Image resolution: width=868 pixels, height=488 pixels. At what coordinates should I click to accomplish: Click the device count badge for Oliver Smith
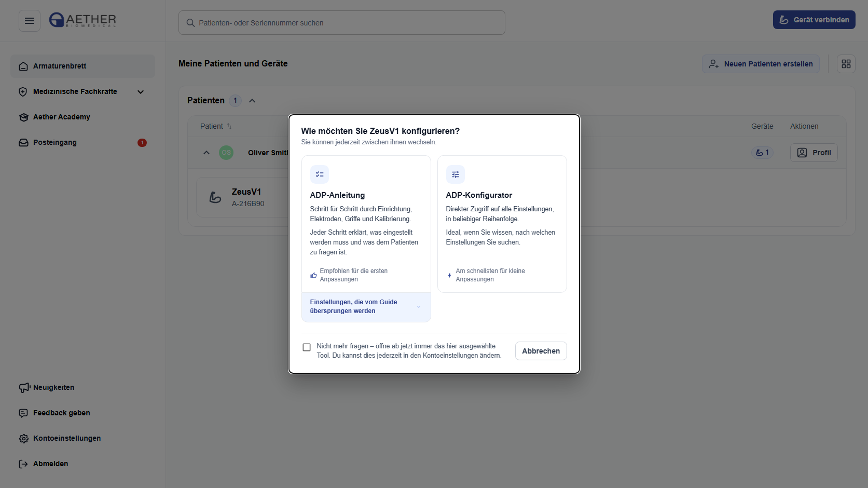point(762,153)
